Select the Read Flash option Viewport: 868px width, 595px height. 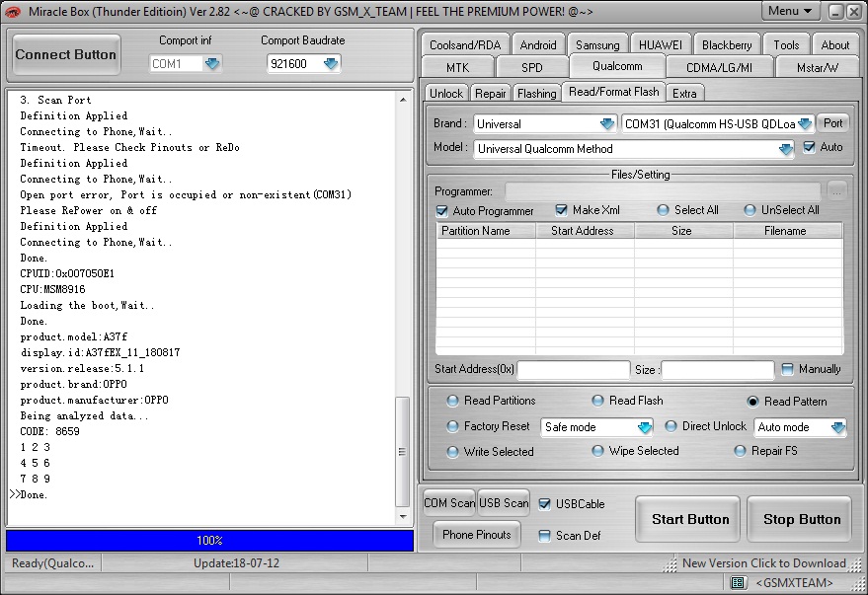(x=597, y=401)
